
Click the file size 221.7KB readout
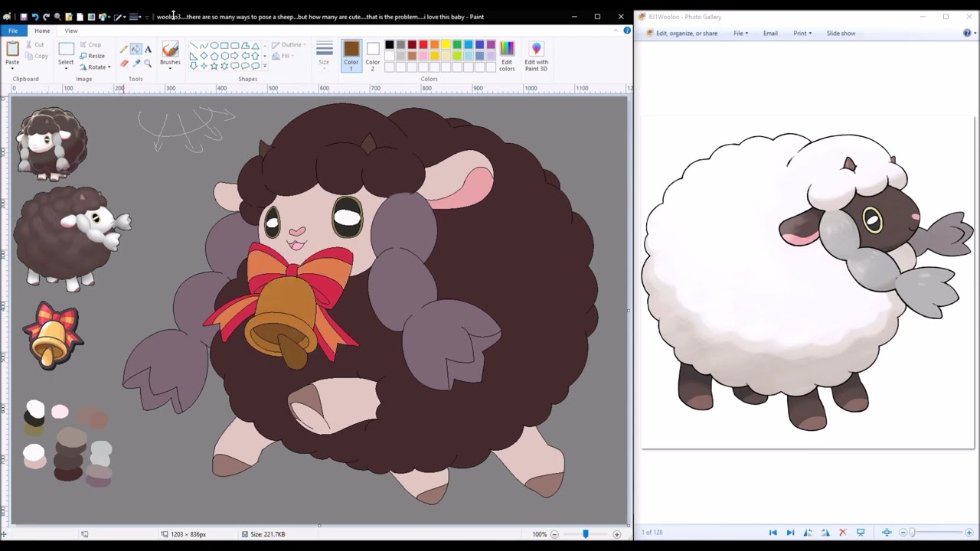263,534
